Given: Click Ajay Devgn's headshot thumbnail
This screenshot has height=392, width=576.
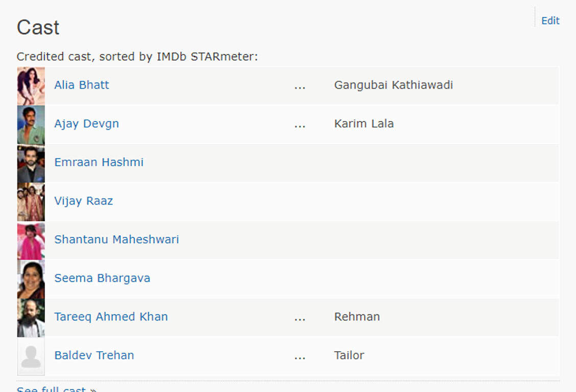Looking at the screenshot, I should point(31,125).
